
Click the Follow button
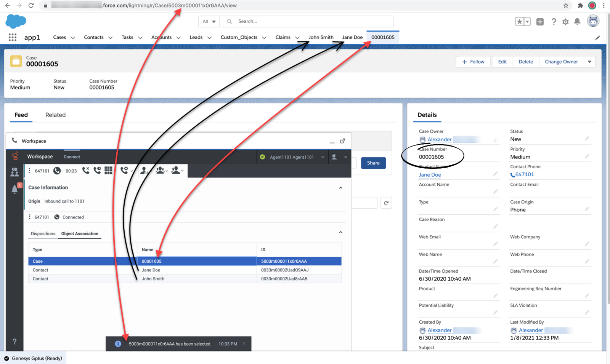point(473,62)
